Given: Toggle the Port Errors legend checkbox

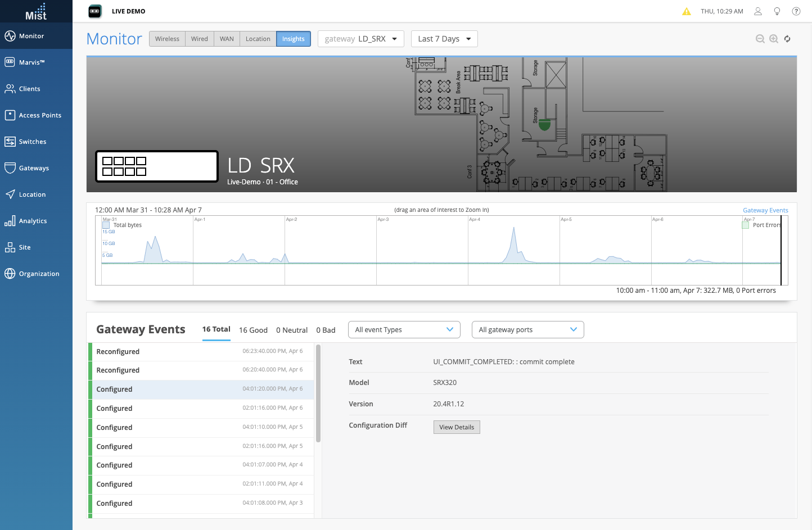Looking at the screenshot, I should [x=746, y=225].
